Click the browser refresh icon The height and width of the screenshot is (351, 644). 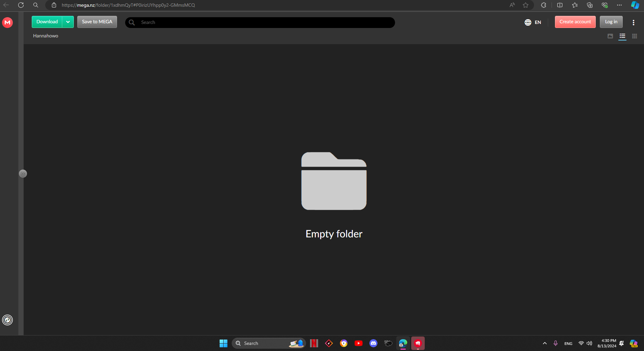point(21,5)
